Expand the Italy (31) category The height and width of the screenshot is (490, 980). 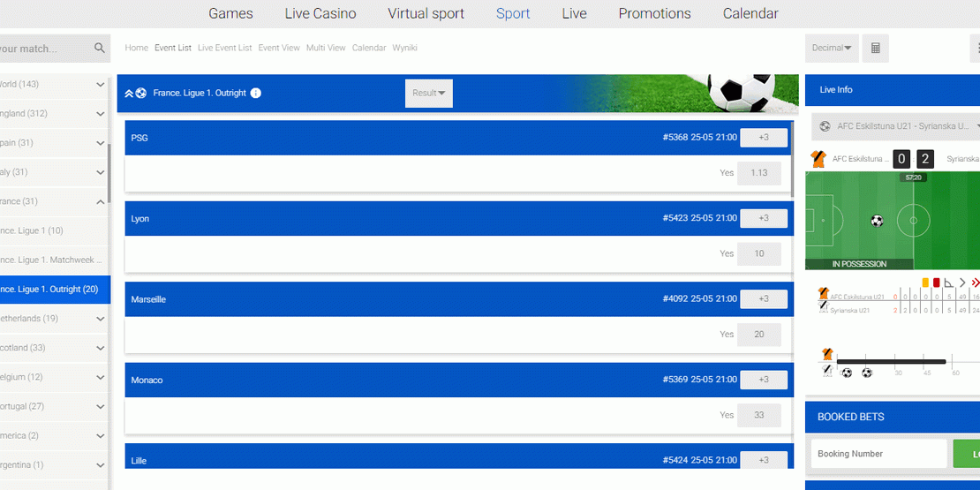pyautogui.click(x=55, y=172)
